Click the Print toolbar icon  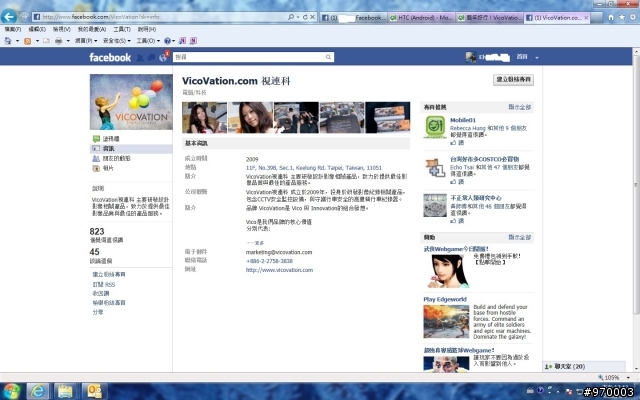click(58, 41)
